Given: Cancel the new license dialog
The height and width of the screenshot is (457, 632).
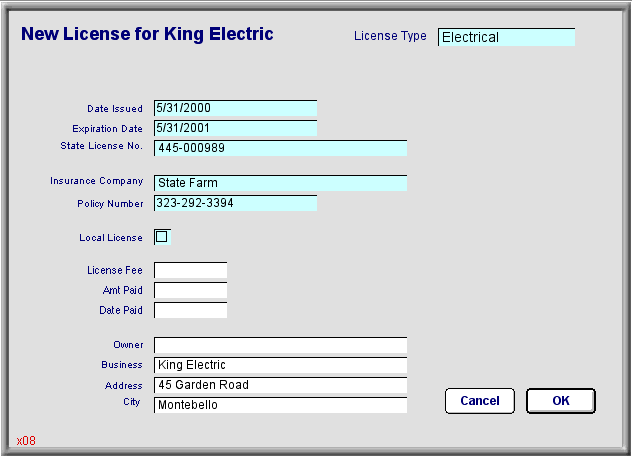Looking at the screenshot, I should coord(480,401).
